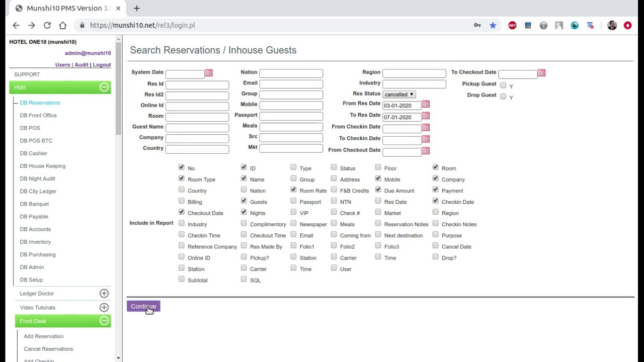Click the browser address bar URL
Image resolution: width=644 pixels, height=362 pixels.
142,25
